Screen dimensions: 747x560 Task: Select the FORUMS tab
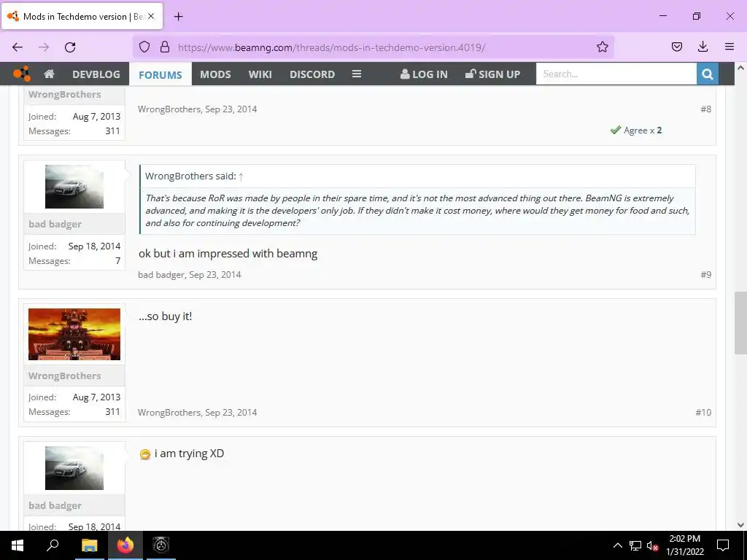(x=160, y=74)
